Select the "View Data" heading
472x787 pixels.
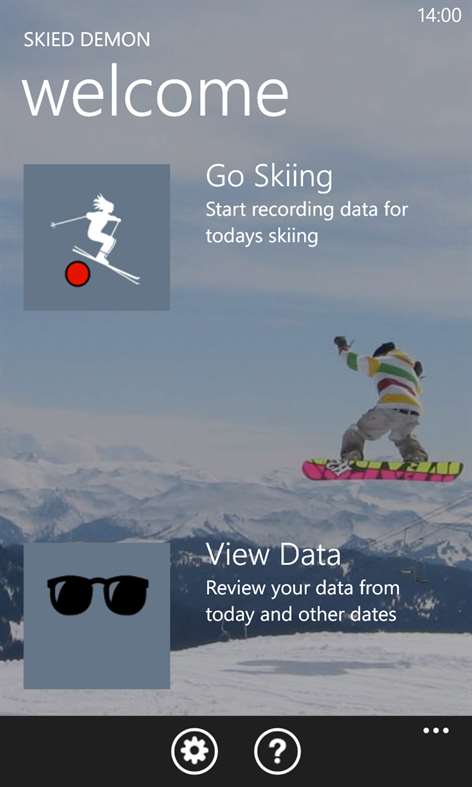pyautogui.click(x=274, y=555)
